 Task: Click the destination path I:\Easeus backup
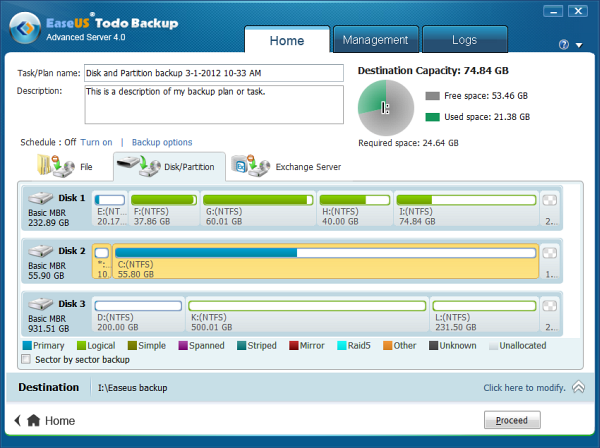(x=132, y=388)
